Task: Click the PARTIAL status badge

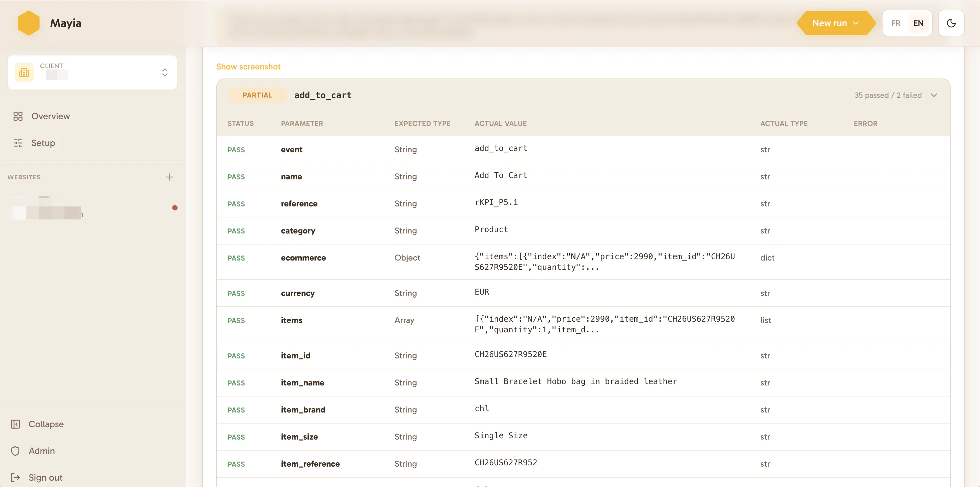Action: (257, 95)
